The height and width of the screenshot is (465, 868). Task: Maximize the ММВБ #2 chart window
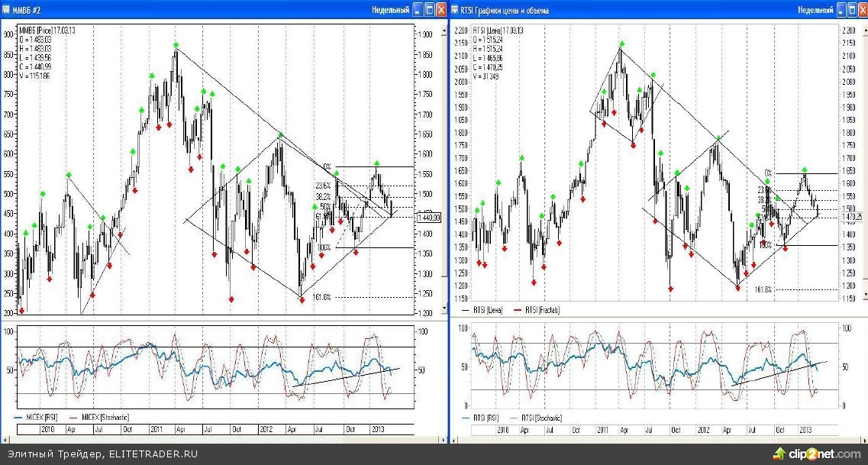(x=430, y=11)
